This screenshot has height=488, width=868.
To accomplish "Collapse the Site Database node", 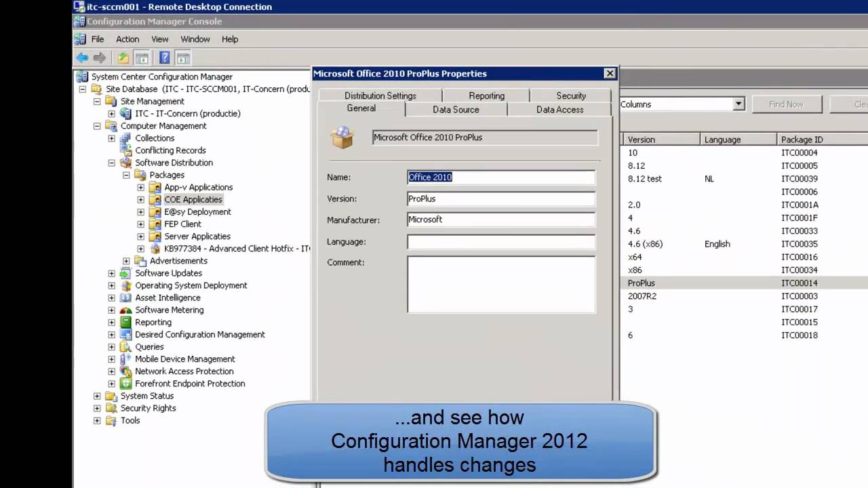I will pos(82,89).
